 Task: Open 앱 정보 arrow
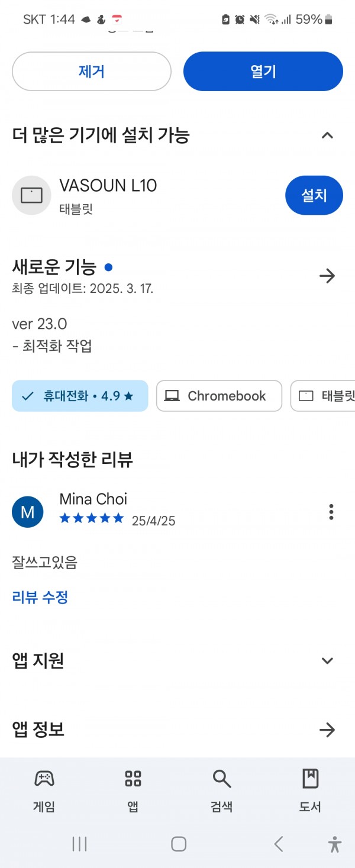[327, 730]
